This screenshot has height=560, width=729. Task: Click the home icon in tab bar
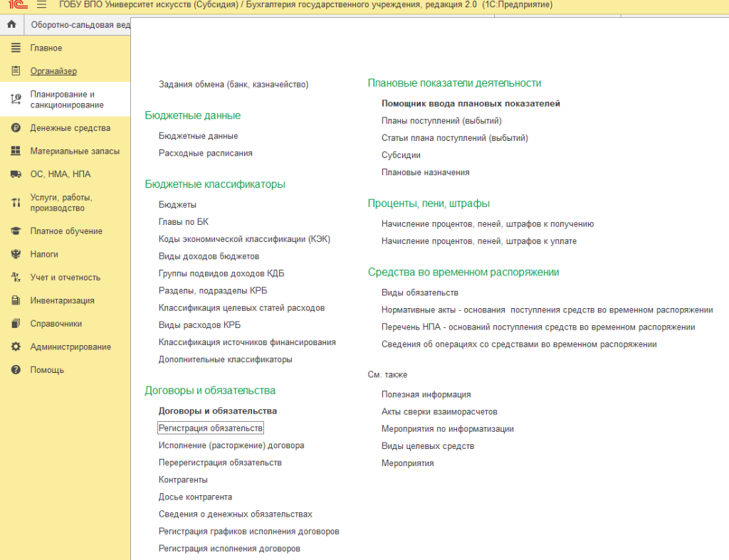click(x=11, y=24)
